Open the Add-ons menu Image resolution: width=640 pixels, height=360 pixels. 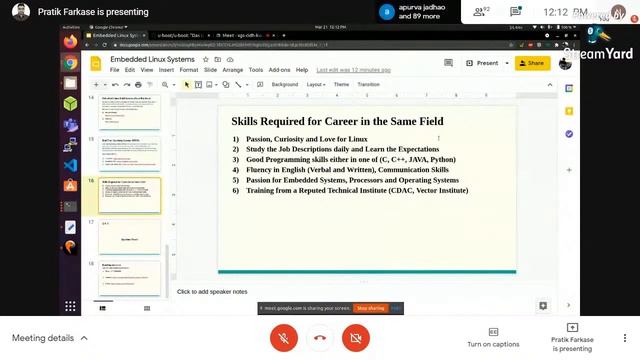(x=279, y=70)
